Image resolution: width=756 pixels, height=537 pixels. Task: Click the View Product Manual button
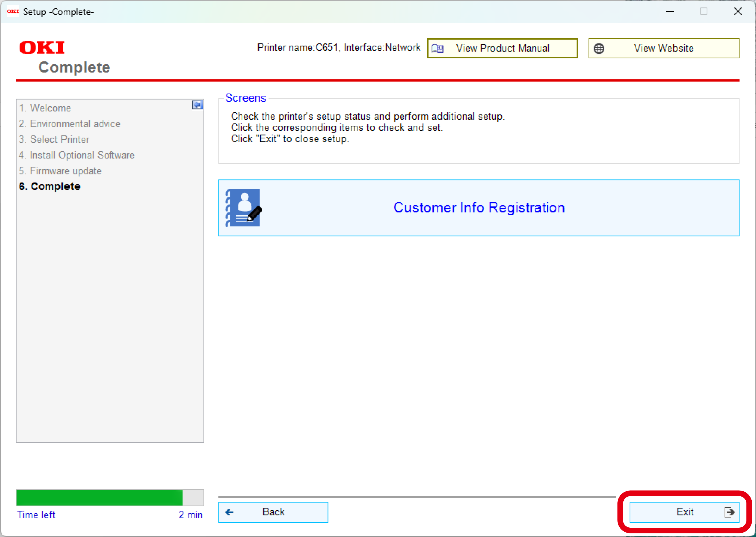[x=502, y=48]
